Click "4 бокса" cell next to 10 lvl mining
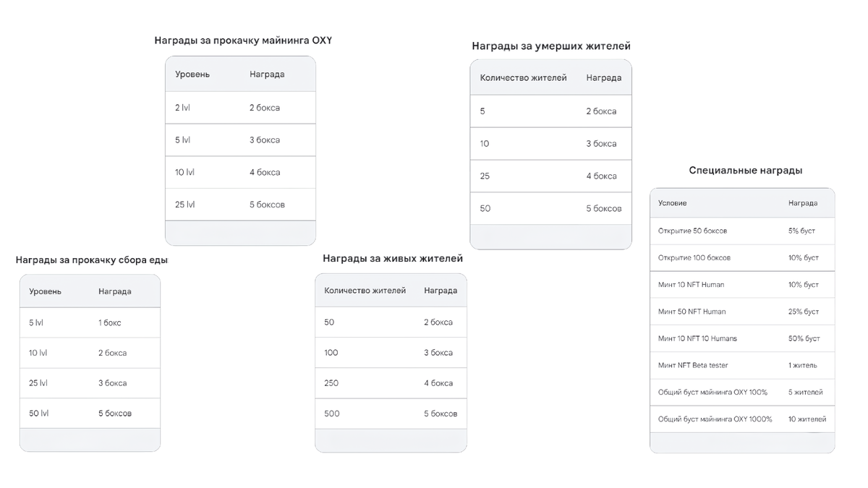This screenshot has height=488, width=868. [265, 172]
